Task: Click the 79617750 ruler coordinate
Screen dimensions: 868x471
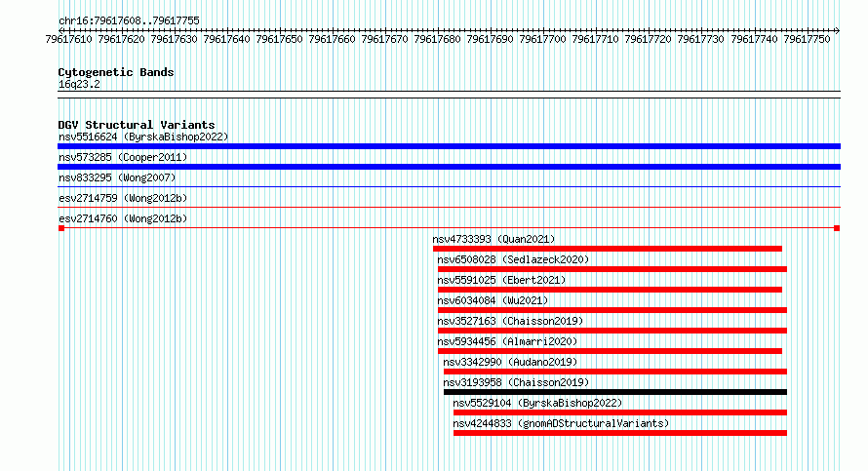Action: coord(808,39)
